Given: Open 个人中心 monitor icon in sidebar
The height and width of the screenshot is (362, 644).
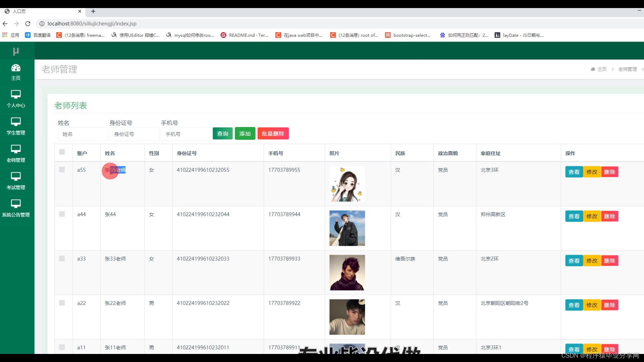Looking at the screenshot, I should [16, 94].
